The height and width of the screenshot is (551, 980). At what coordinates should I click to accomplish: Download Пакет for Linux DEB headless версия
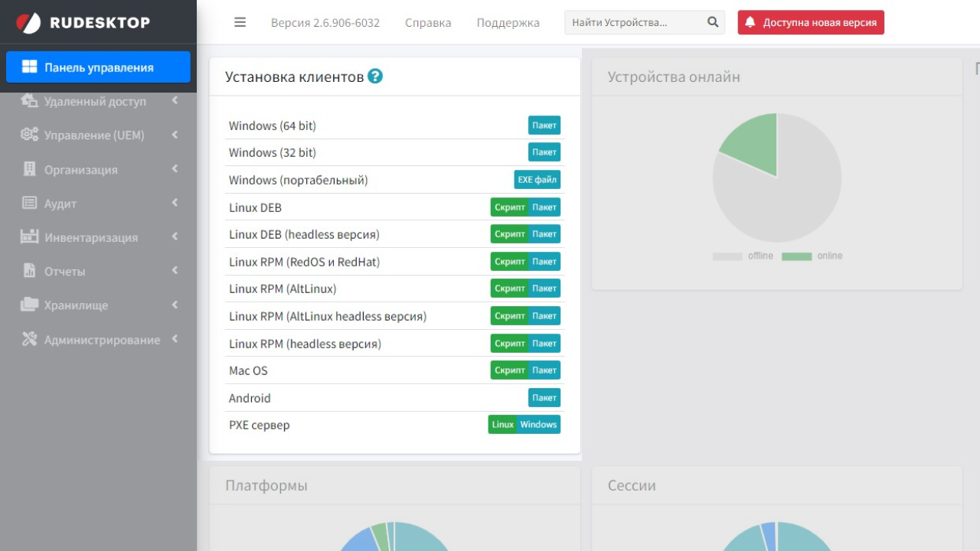(544, 234)
